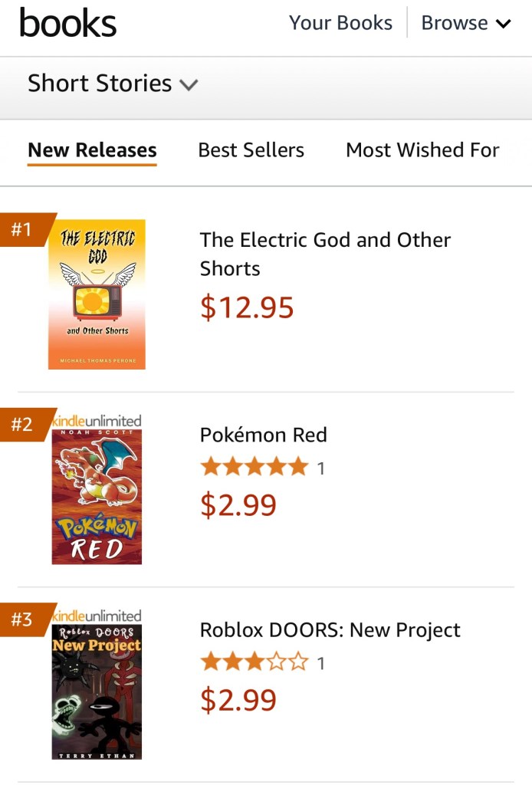The image size is (532, 785).
Task: Open The Electric God and Other Shorts title
Action: tap(325, 254)
